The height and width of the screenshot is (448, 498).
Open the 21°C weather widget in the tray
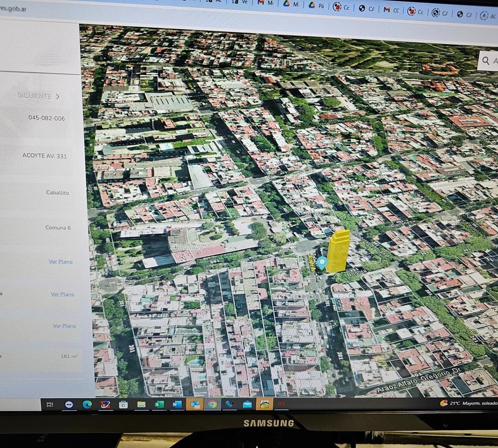pyautogui.click(x=469, y=403)
